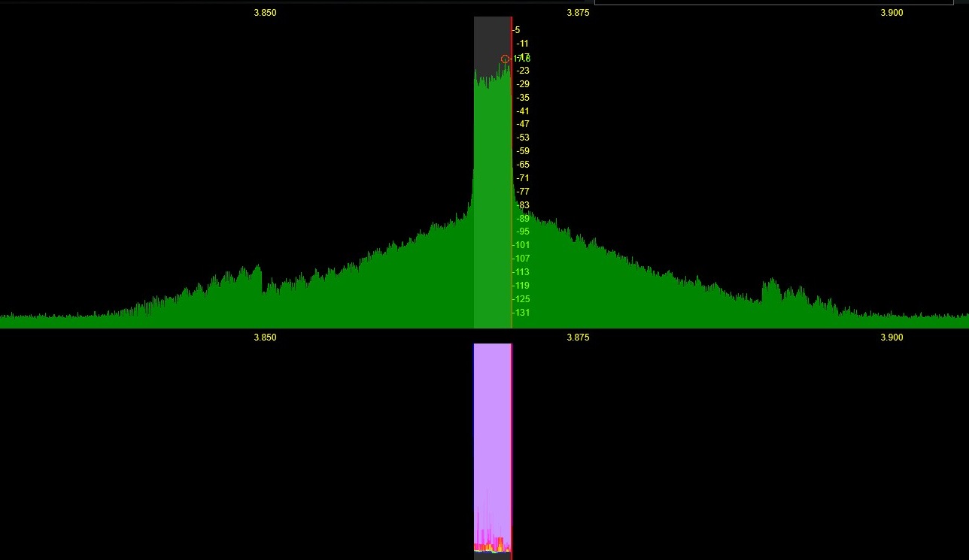The image size is (969, 560).
Task: Click the -131 dB scale label
Action: point(521,313)
